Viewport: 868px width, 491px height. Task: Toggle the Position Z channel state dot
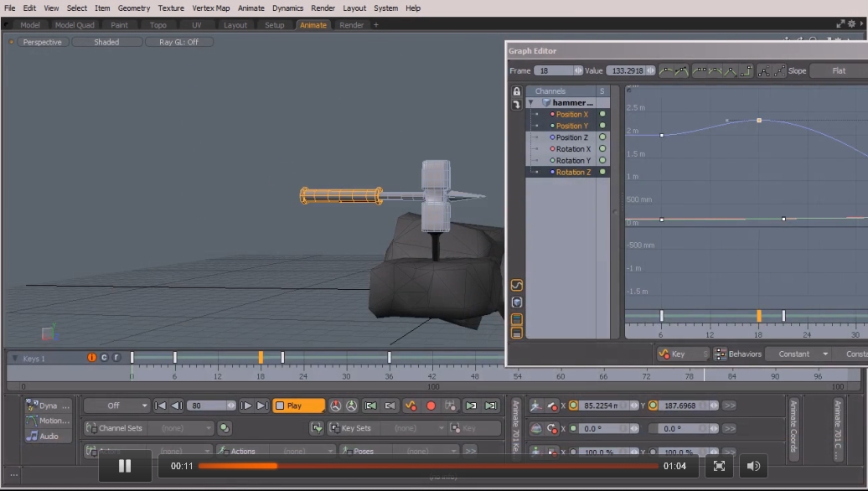coord(602,137)
